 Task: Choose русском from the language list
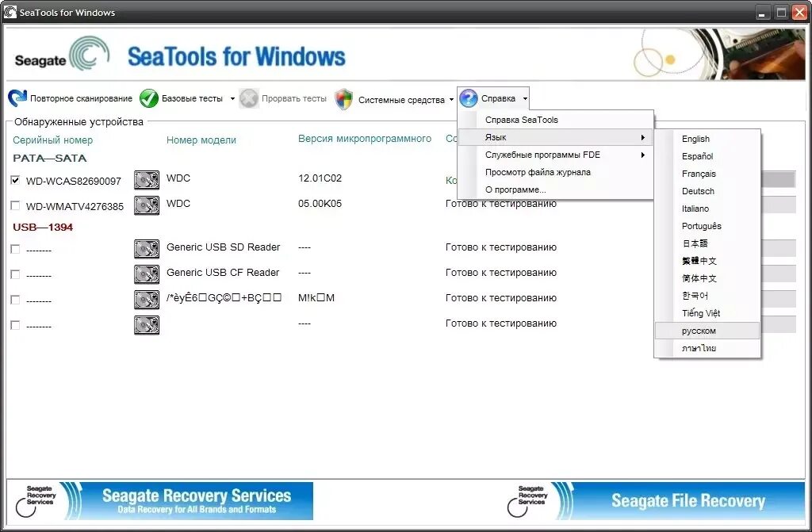tap(698, 330)
